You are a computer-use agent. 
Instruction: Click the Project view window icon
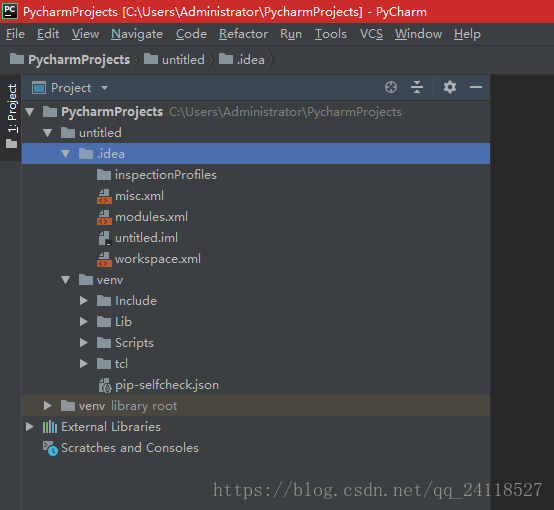(39, 88)
